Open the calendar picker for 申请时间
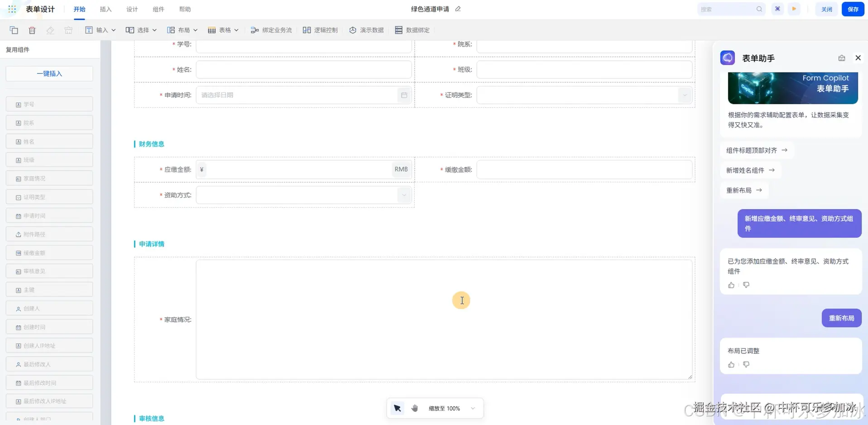Viewport: 868px width, 425px height. (x=404, y=95)
